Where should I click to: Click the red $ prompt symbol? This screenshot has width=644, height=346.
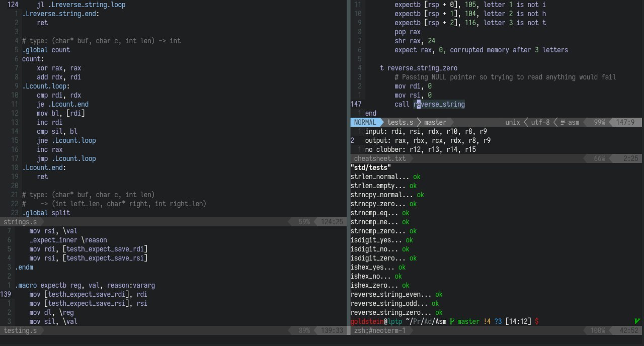point(537,321)
